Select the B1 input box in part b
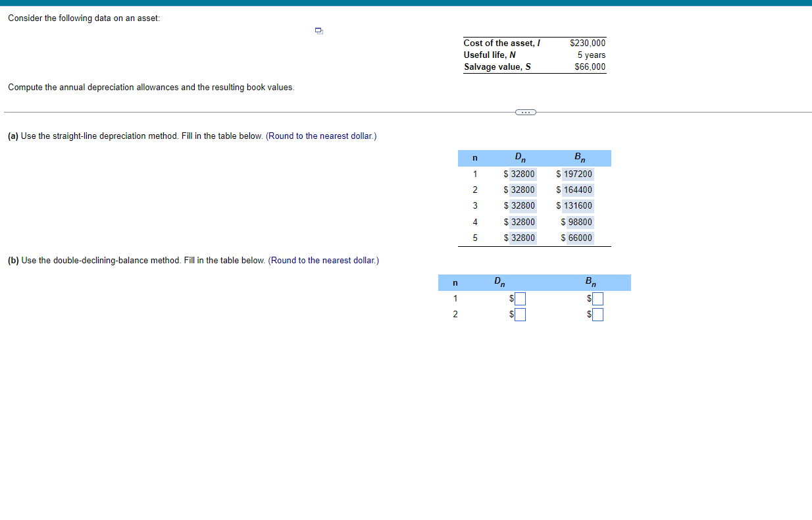The width and height of the screenshot is (812, 520). point(598,298)
